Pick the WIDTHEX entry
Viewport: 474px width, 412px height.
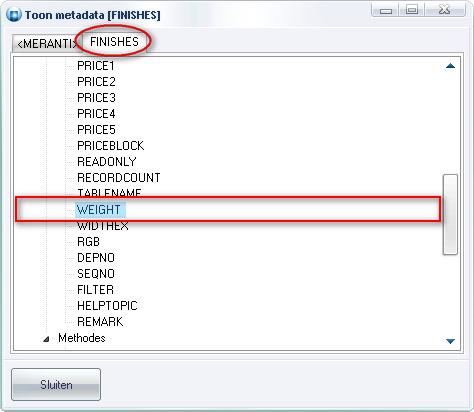[103, 226]
